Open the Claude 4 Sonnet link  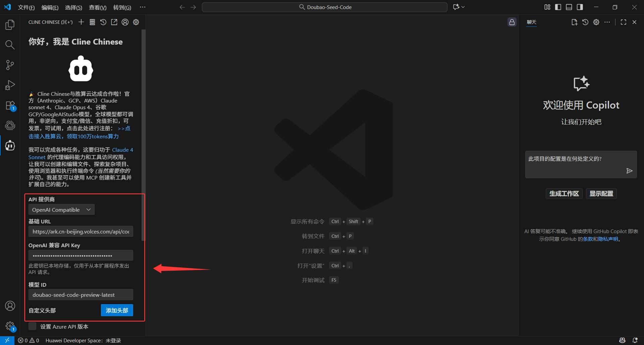point(122,150)
